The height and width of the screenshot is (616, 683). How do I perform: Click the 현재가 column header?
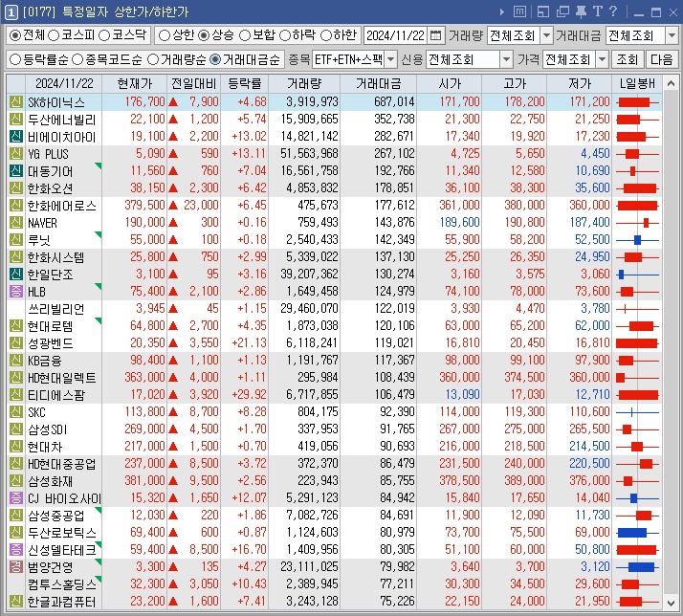point(135,83)
